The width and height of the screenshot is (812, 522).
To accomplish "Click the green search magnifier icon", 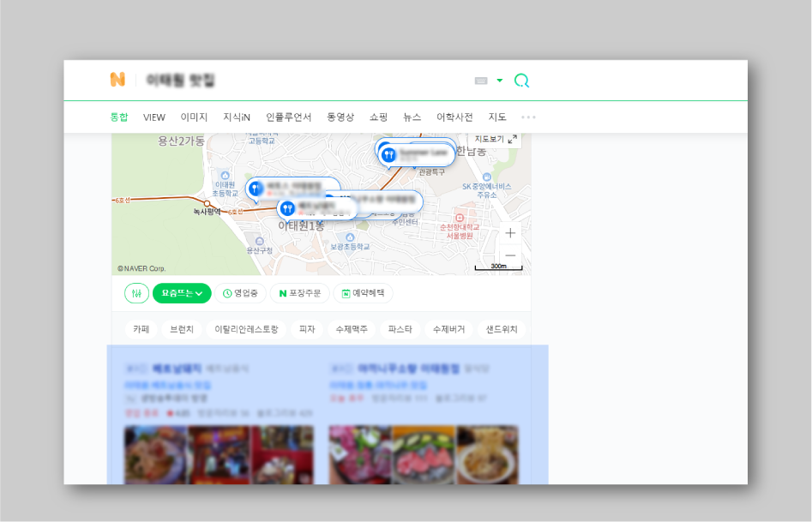I will point(521,81).
